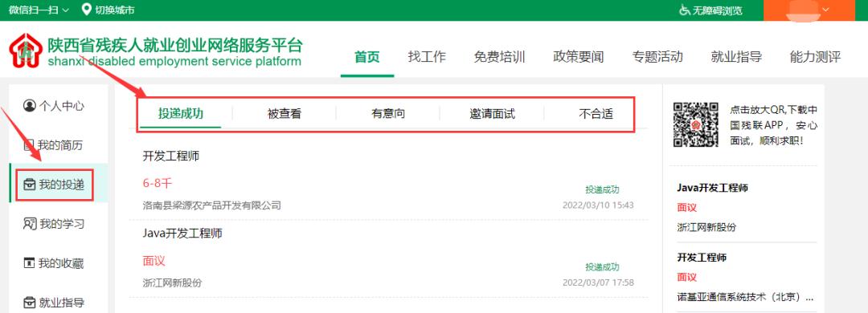
Task: Click 浙江网新股份 in the right panel
Action: click(706, 227)
